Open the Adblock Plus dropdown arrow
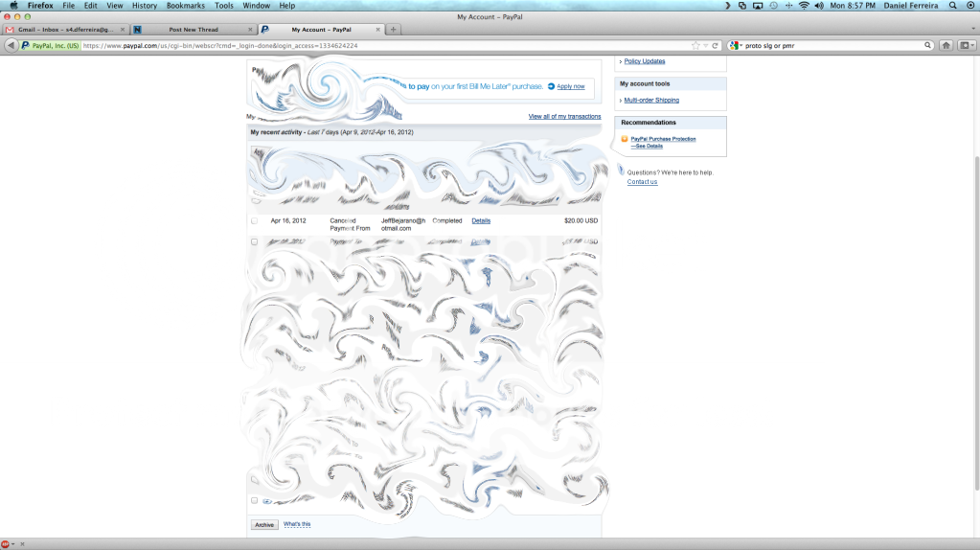The image size is (980, 550). pyautogui.click(x=13, y=544)
